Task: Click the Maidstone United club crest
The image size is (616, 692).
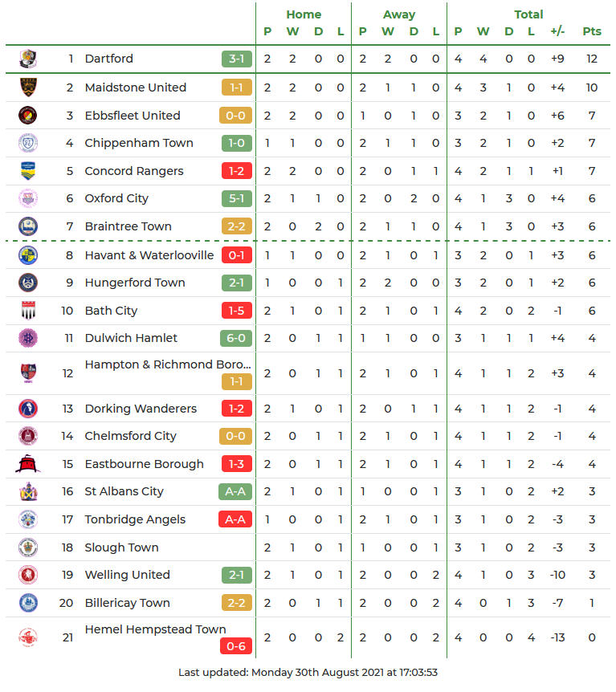Action: 27,88
